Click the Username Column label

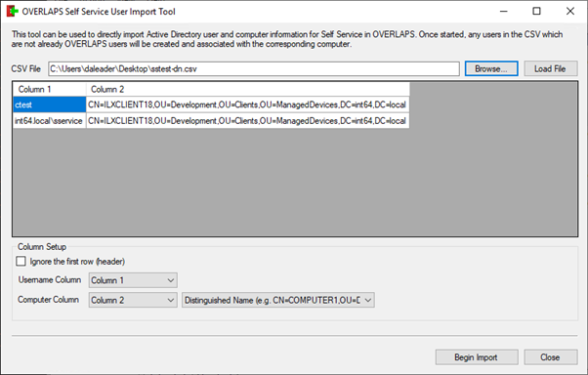click(x=50, y=279)
